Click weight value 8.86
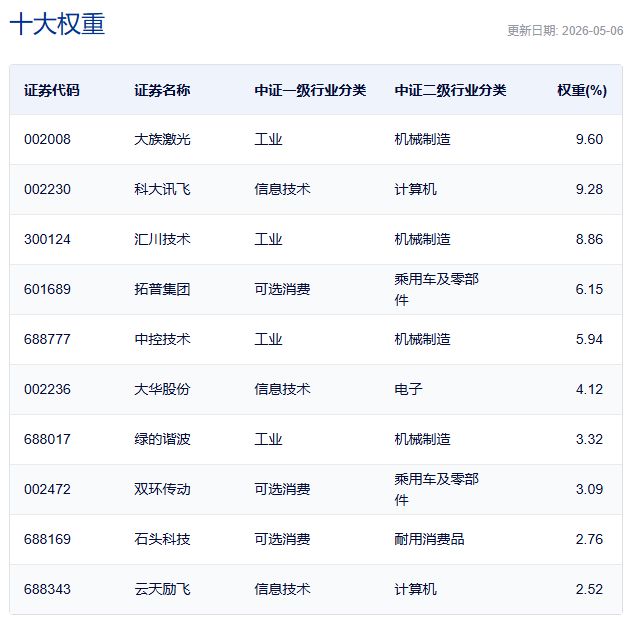The width and height of the screenshot is (628, 621). pos(589,239)
